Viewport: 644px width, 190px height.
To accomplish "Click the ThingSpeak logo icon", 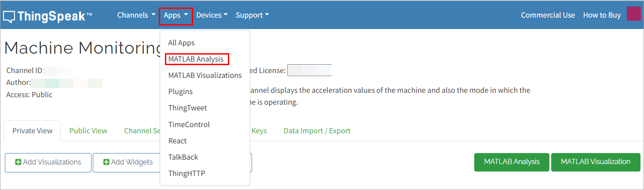I will (x=9, y=17).
